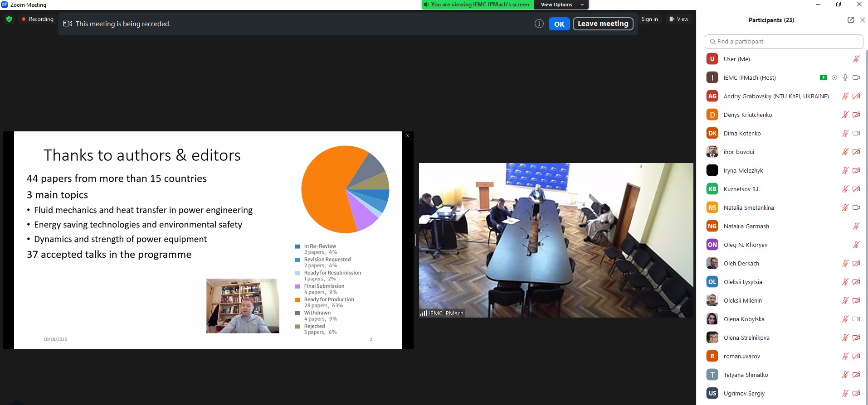Click the meeting info icon beside OK

[x=539, y=24]
